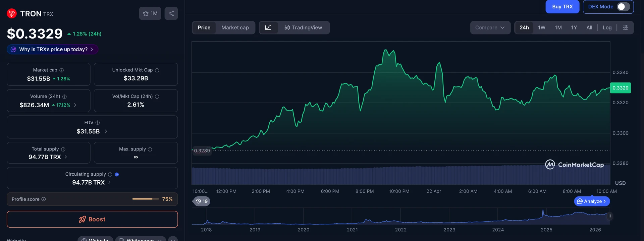The image size is (644, 241).
Task: Click Buy TRX button
Action: click(x=562, y=7)
